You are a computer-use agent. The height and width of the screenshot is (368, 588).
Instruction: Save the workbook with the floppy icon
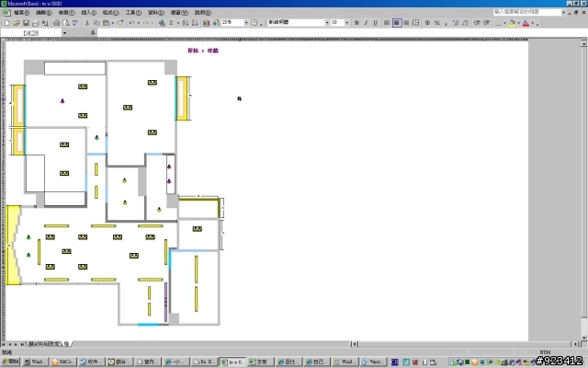(26, 23)
